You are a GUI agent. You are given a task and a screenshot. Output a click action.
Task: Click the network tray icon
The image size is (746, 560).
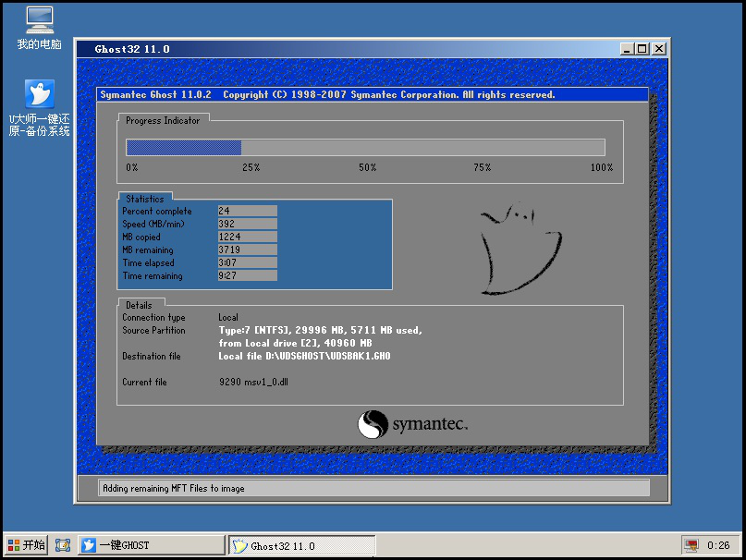click(x=691, y=545)
